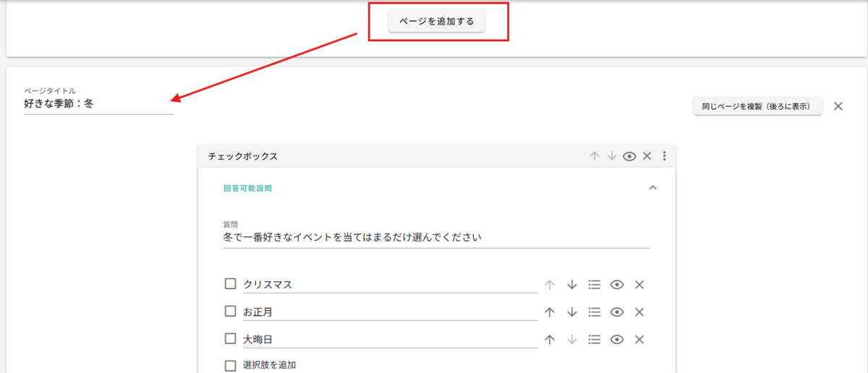Toggle visibility of the チェックボックス block
This screenshot has width=868, height=373.
pos(629,156)
